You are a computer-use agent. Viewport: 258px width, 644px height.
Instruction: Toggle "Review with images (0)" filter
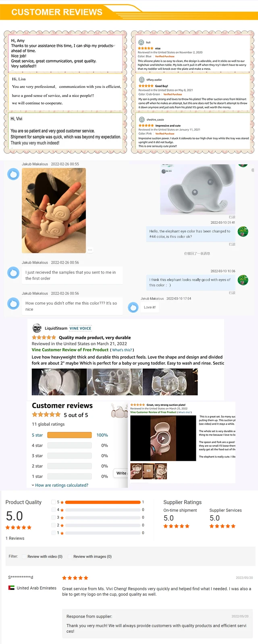pyautogui.click(x=89, y=557)
